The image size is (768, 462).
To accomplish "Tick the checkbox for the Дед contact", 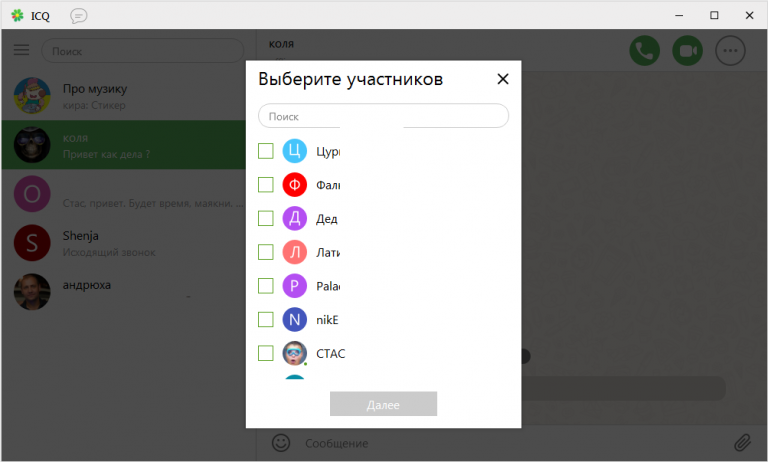I will [266, 218].
